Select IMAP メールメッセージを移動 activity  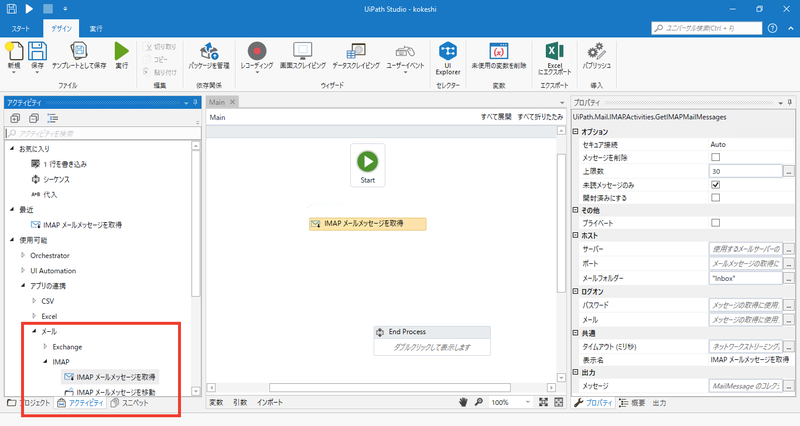[110, 392]
